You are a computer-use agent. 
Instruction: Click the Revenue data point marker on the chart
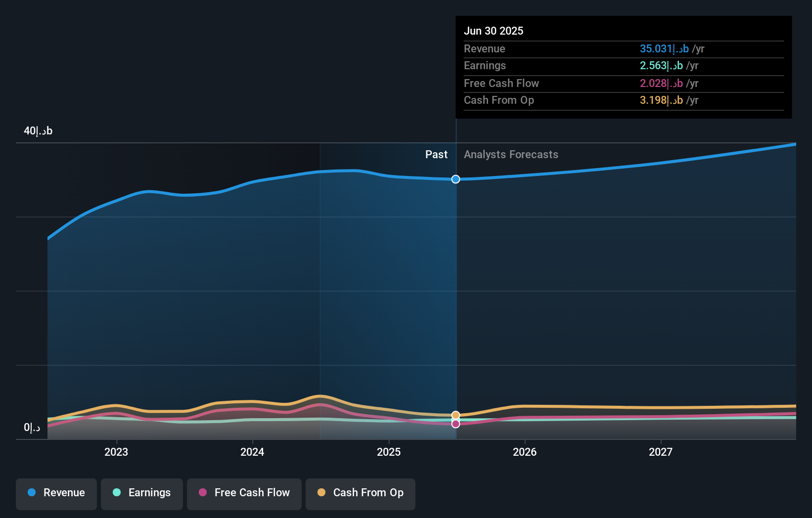[455, 179]
